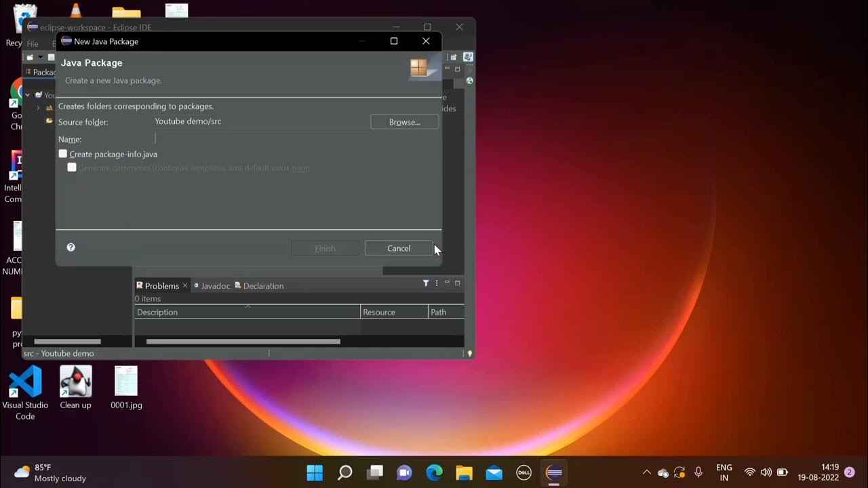The height and width of the screenshot is (488, 868).
Task: Open the File menu in Eclipse
Action: click(32, 43)
